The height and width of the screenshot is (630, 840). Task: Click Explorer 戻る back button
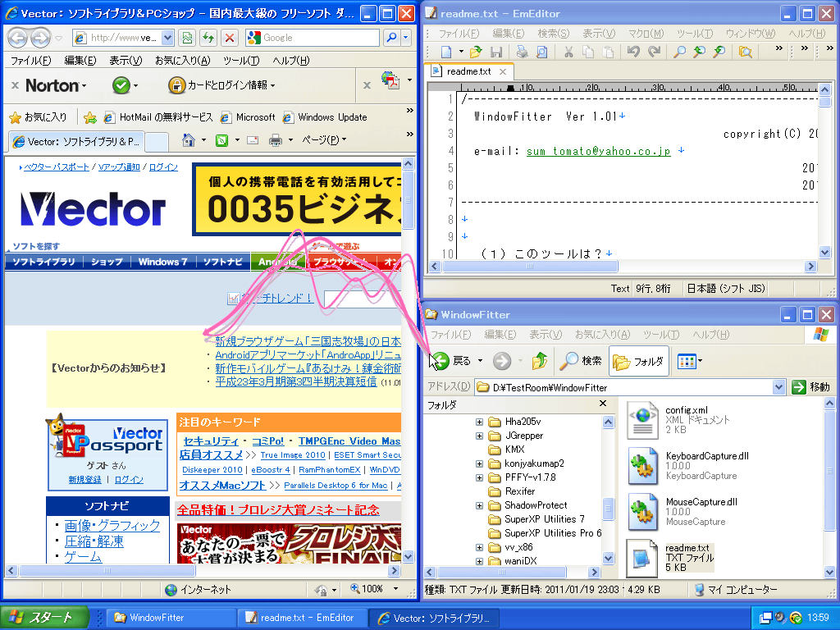[x=451, y=361]
